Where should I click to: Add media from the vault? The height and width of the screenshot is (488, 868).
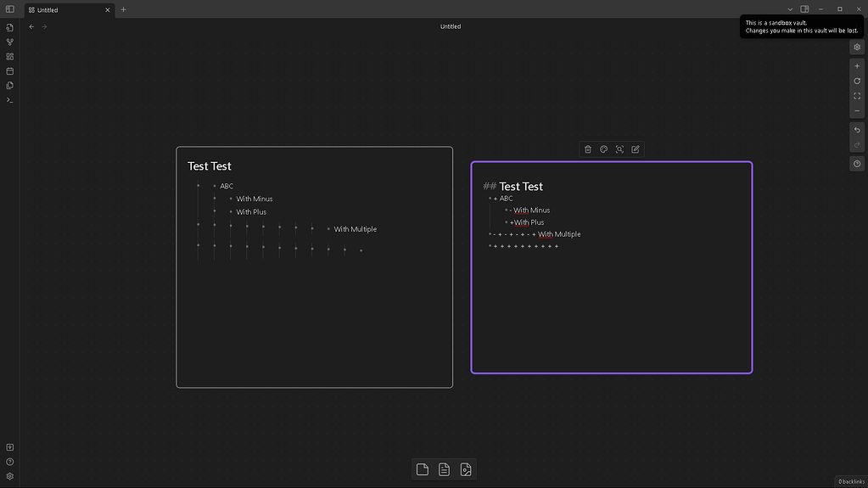pyautogui.click(x=466, y=469)
